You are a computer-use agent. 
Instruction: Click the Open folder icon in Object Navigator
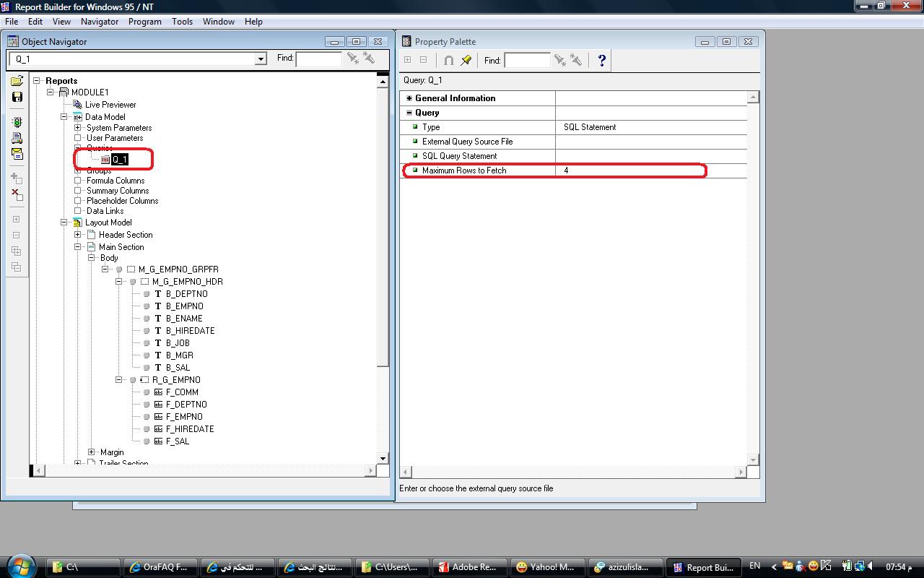[17, 81]
